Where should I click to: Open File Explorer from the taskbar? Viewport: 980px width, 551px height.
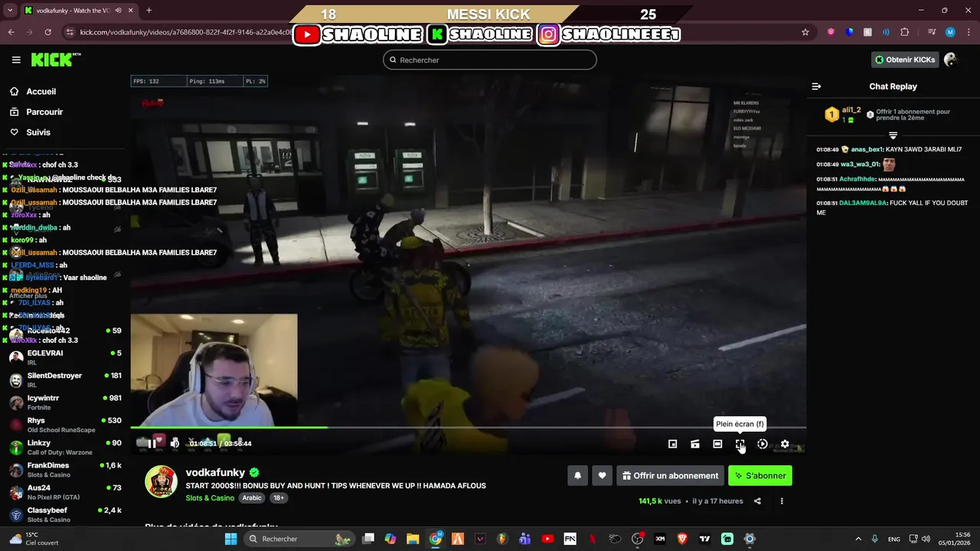(x=413, y=539)
